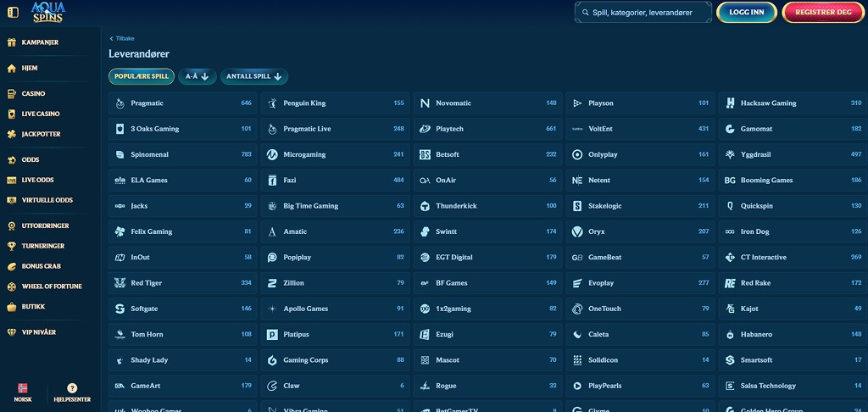Image resolution: width=868 pixels, height=412 pixels.
Task: Open the Salsa Technology provider card
Action: click(x=793, y=386)
